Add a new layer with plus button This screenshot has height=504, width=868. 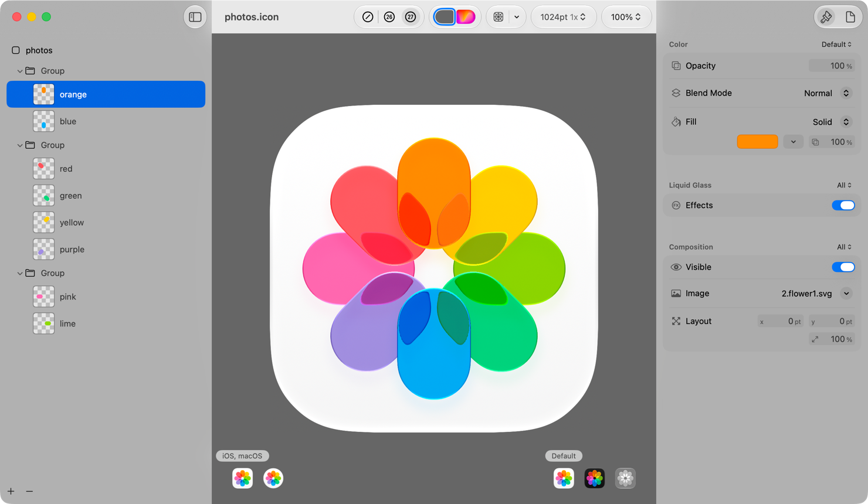tap(11, 491)
